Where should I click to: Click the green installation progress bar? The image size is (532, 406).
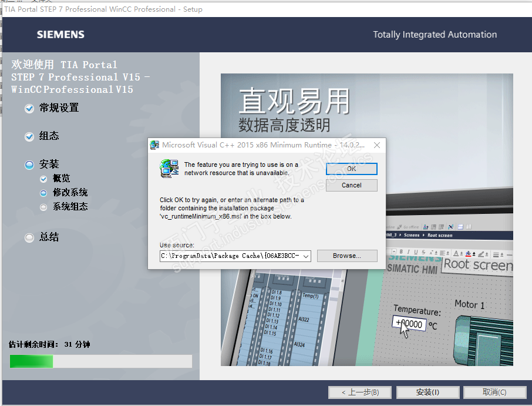101,361
